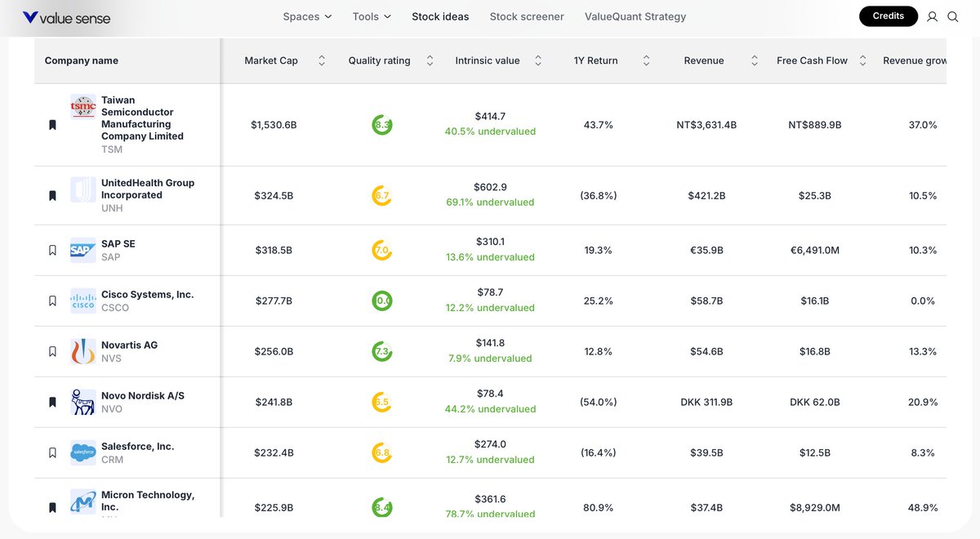Open UnitedHealth Group Incorporated link

pos(148,189)
